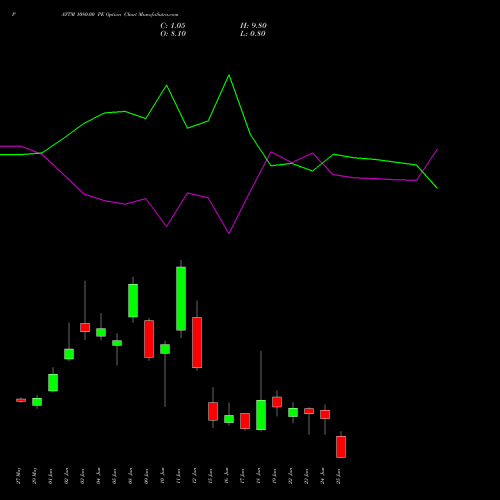
Task: Click the green candle for 18 Jun
Action: [x=261, y=415]
